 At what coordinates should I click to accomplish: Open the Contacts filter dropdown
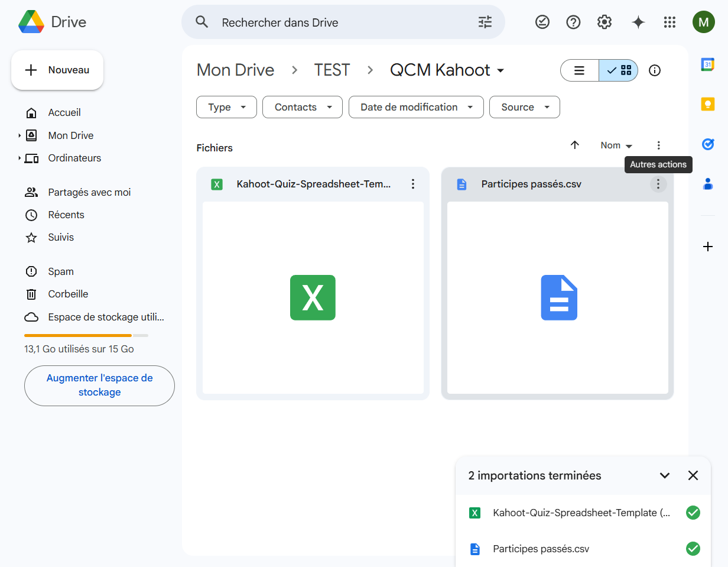point(303,107)
